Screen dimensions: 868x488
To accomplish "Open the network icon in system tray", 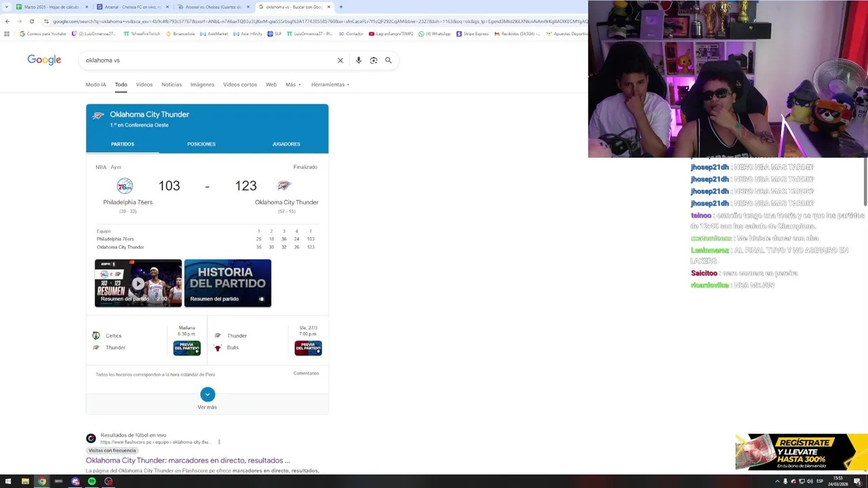I will 802,481.
